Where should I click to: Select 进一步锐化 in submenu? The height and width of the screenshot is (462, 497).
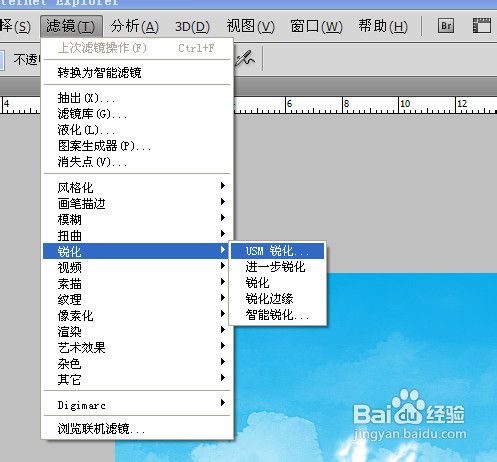tap(277, 267)
